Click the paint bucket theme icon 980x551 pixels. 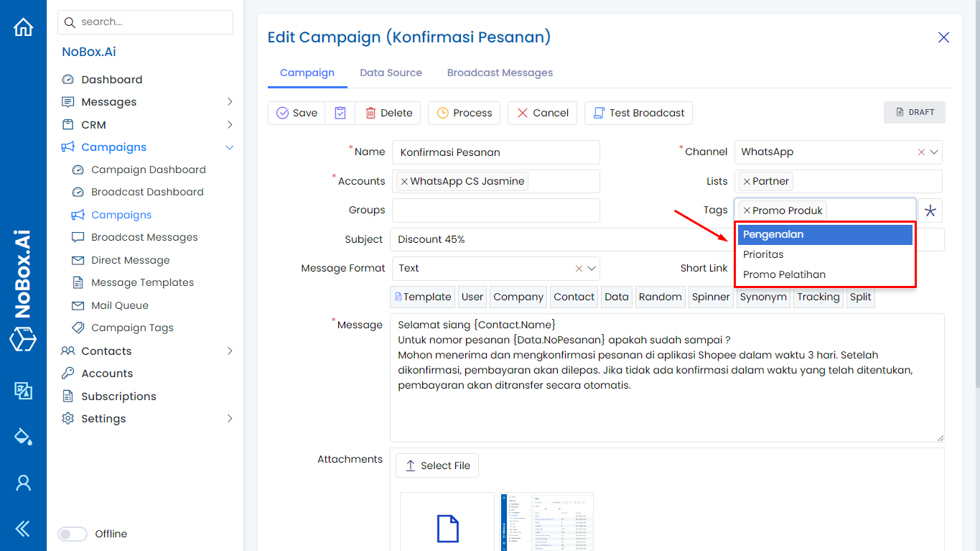(23, 436)
